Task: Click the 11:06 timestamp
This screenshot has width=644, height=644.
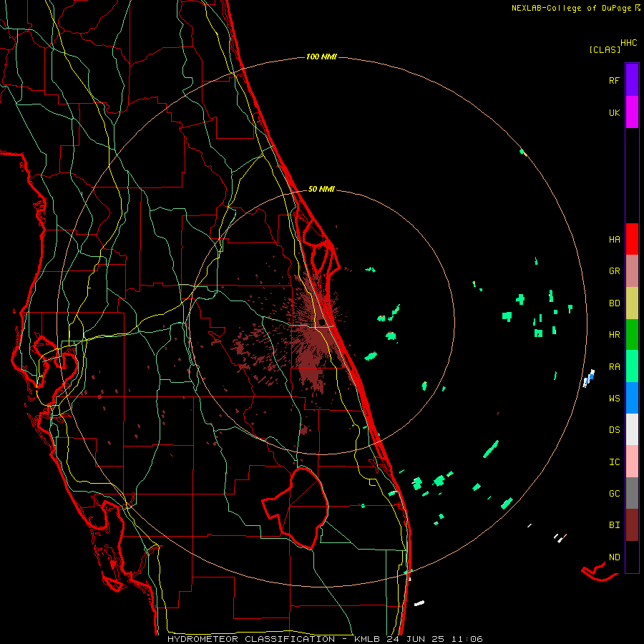Action: 467,639
